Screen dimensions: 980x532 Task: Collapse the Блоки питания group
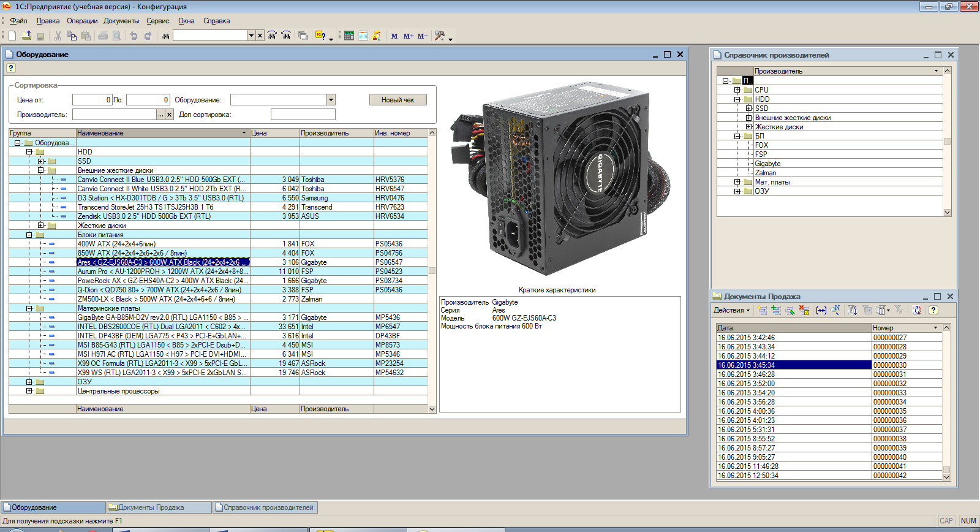pos(29,235)
